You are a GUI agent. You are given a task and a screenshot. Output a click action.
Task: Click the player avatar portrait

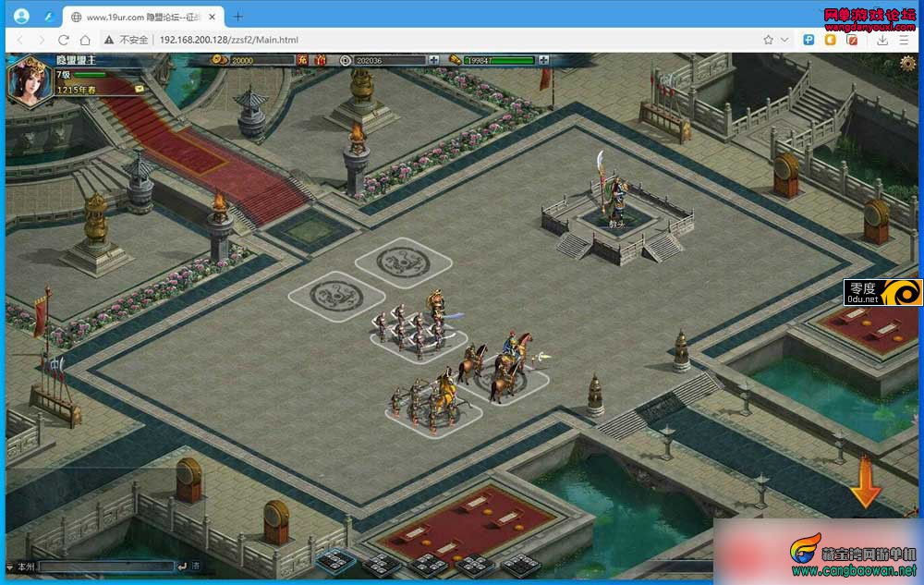click(29, 80)
